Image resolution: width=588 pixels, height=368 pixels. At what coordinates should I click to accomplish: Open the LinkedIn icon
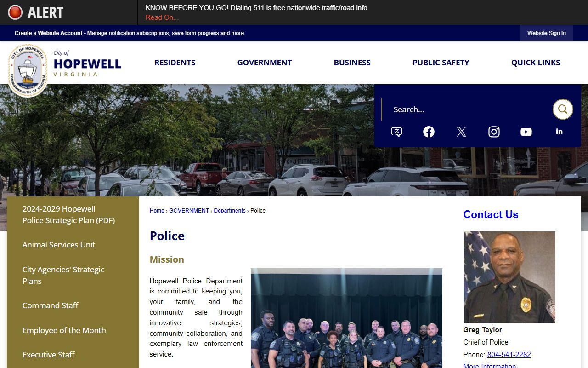[x=559, y=132]
